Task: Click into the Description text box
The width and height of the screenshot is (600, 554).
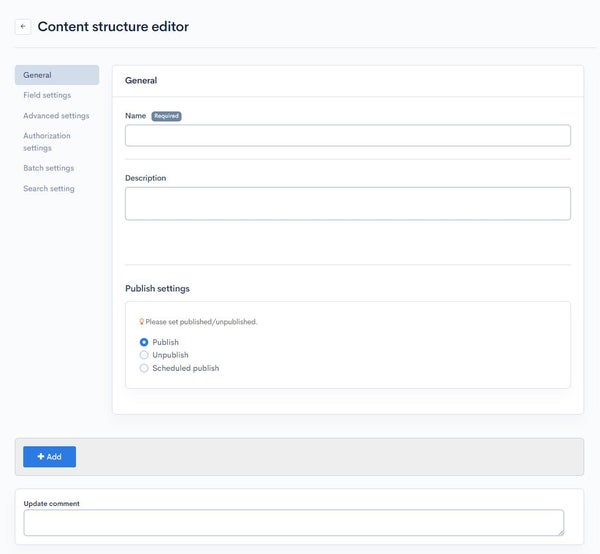Action: [x=348, y=204]
